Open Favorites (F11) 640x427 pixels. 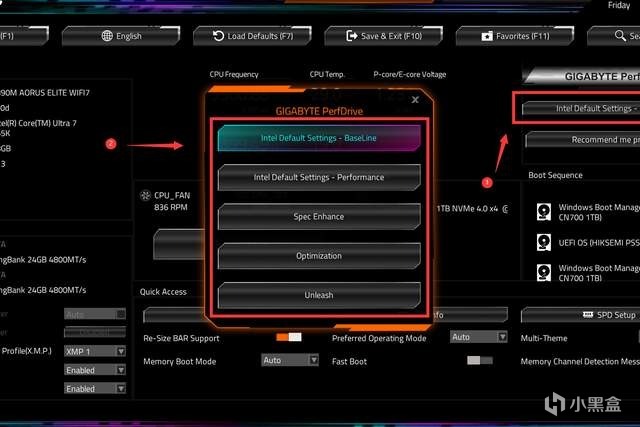[515, 36]
